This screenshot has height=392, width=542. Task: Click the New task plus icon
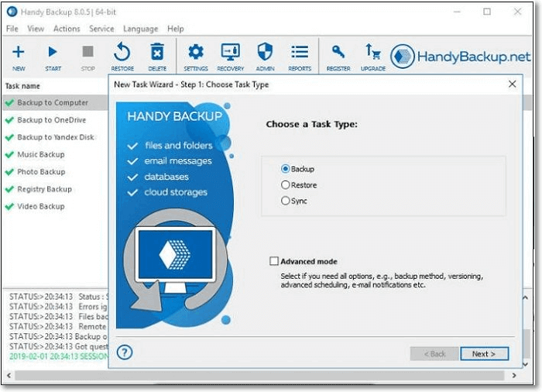click(x=19, y=53)
